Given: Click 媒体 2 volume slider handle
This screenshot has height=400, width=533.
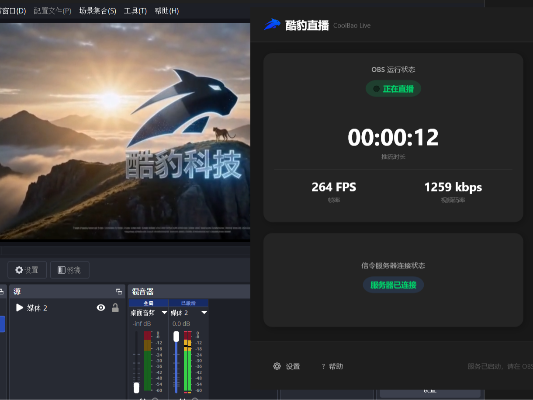Looking at the screenshot, I should point(176,336).
